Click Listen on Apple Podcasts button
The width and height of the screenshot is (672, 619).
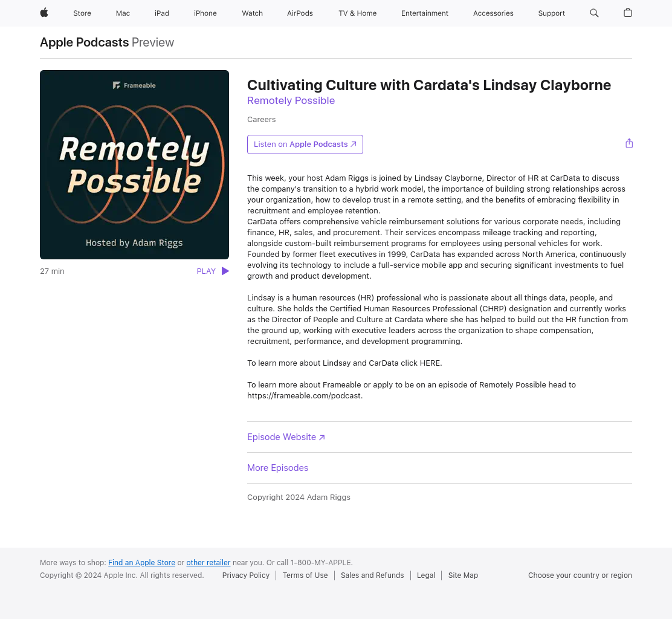[305, 144]
